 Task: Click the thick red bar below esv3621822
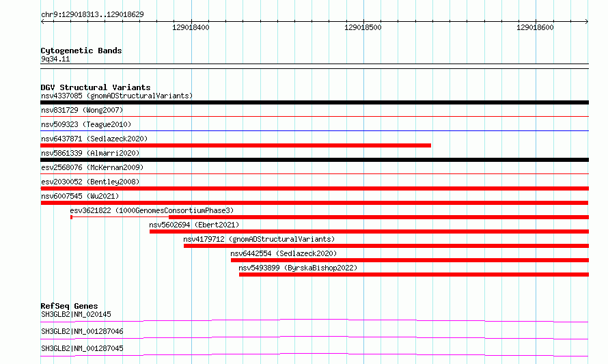click(x=379, y=217)
